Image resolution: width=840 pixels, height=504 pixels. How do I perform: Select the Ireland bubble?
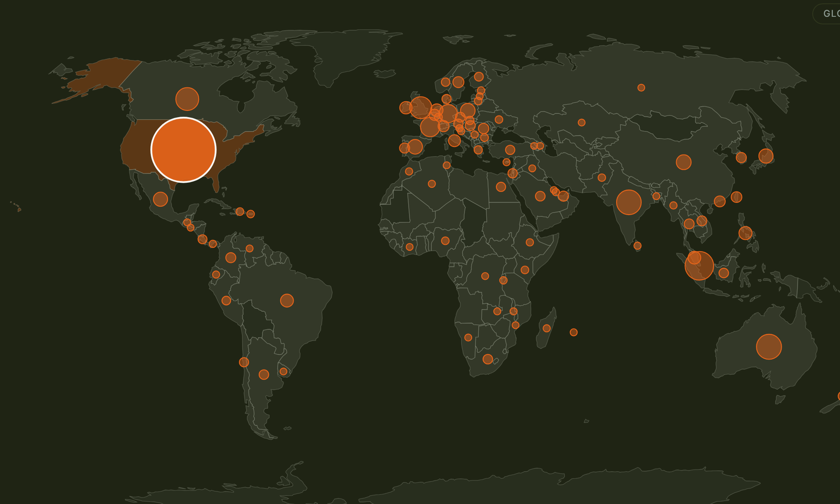click(x=406, y=108)
